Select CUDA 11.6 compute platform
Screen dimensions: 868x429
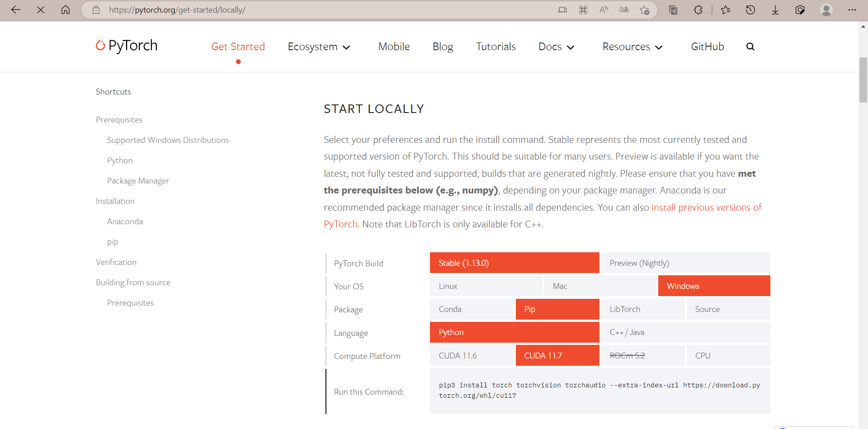pyautogui.click(x=472, y=355)
